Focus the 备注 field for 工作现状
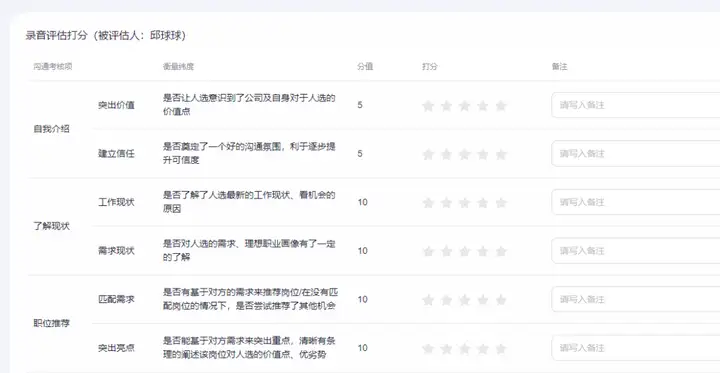Viewport: 720px width, 373px height. tap(636, 202)
